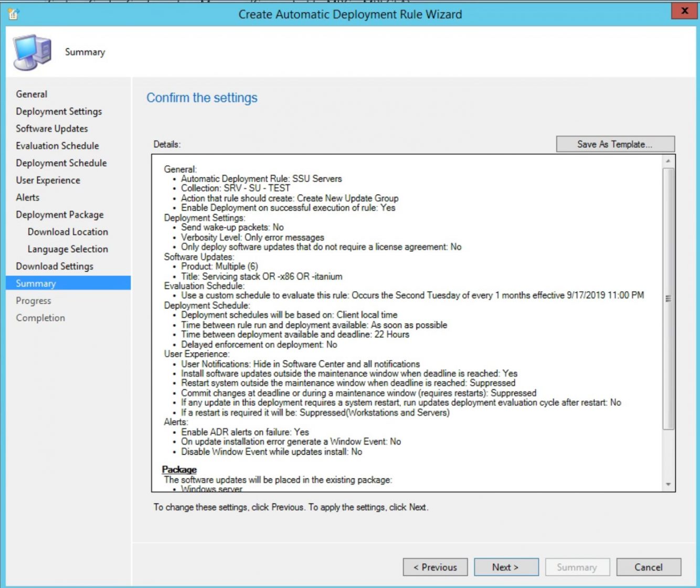Image resolution: width=700 pixels, height=588 pixels.
Task: Open the Deployment Schedule page
Action: pyautogui.click(x=61, y=163)
